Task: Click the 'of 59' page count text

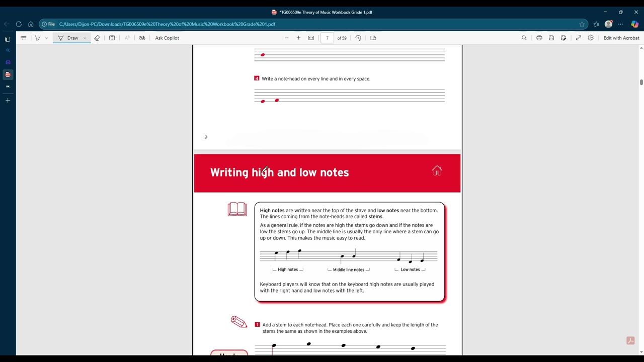Action: click(x=342, y=38)
